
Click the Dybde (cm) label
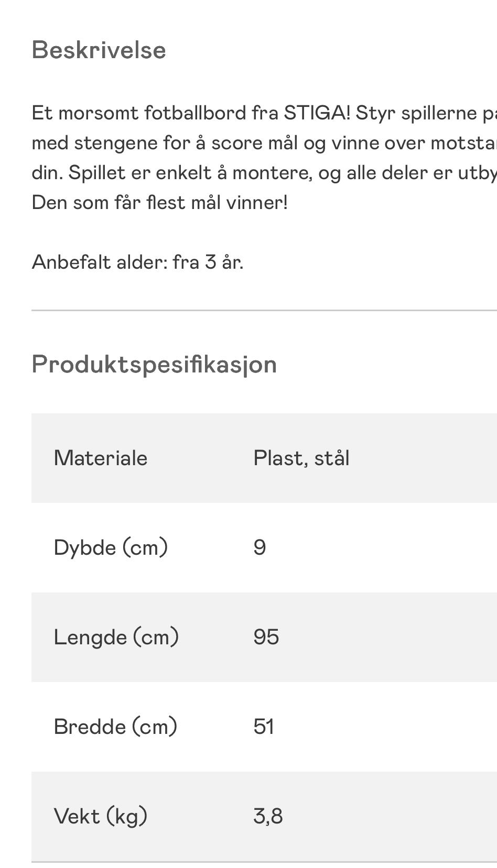(x=111, y=548)
